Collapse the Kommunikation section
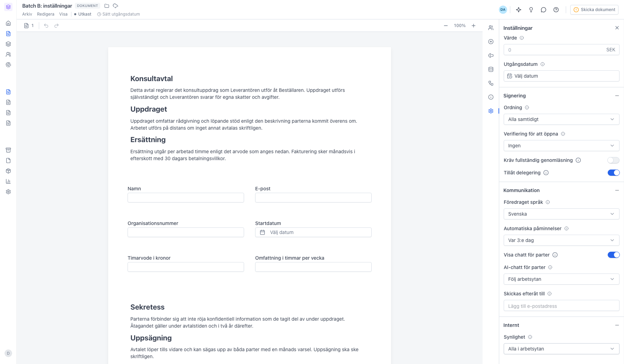624x364 pixels. coord(617,190)
